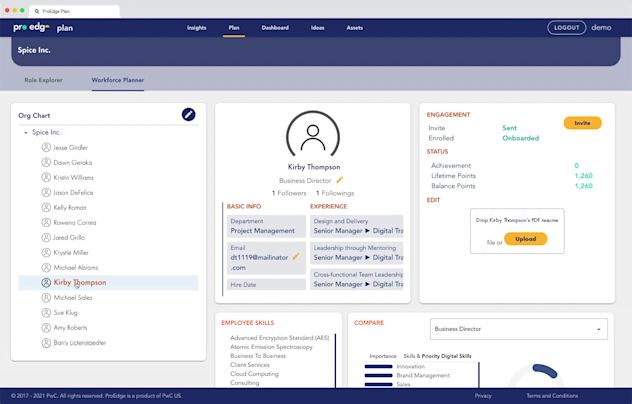Screen dimensions: 632x404
Task: Click the person icon beside Kristin Williams
Action: point(46,177)
